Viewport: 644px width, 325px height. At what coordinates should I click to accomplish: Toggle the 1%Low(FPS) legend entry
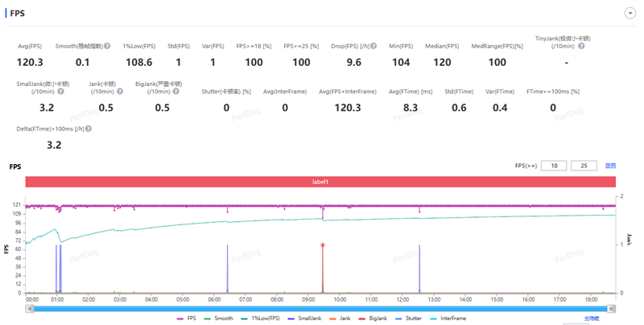[x=260, y=319]
